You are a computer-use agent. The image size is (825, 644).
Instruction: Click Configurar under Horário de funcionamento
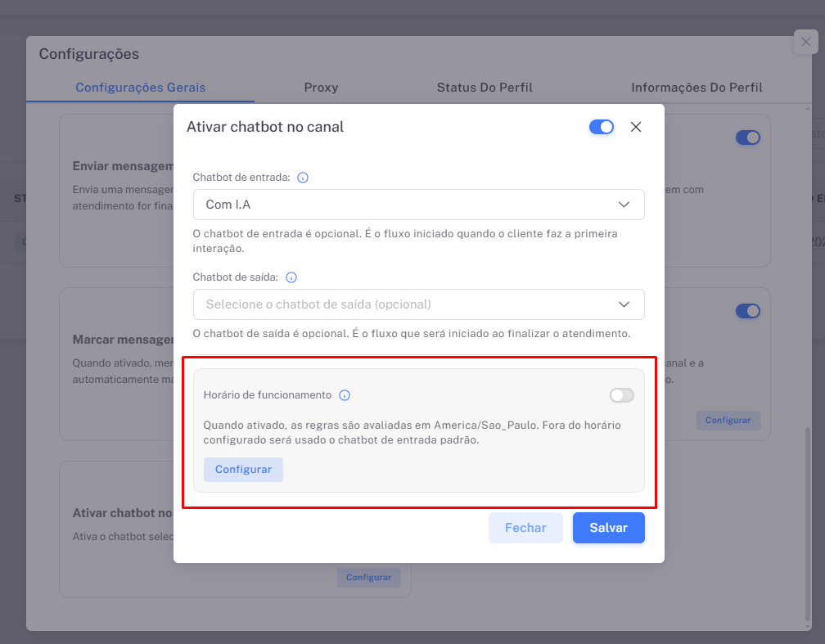click(243, 470)
